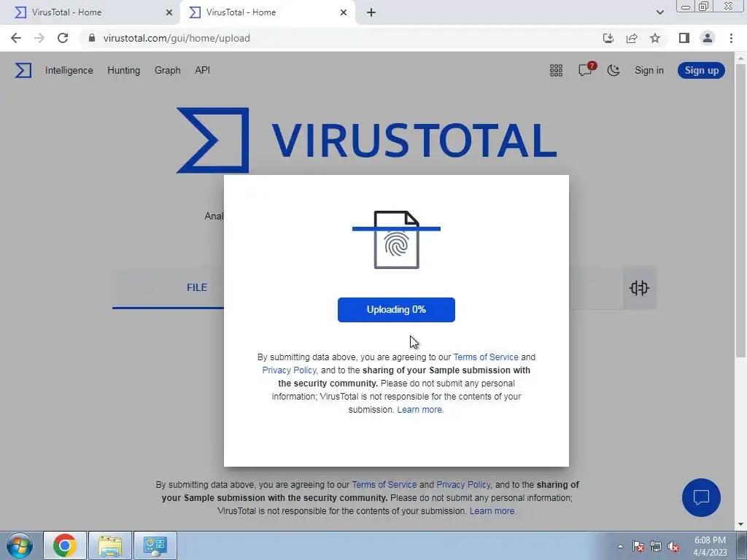Open the blue chat bubble widget

[x=701, y=497]
